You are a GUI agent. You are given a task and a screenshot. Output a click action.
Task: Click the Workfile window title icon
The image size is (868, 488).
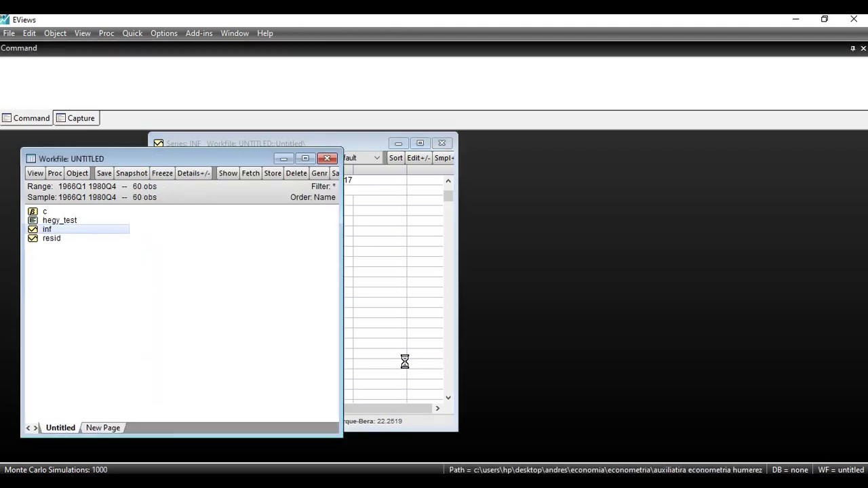pos(31,159)
